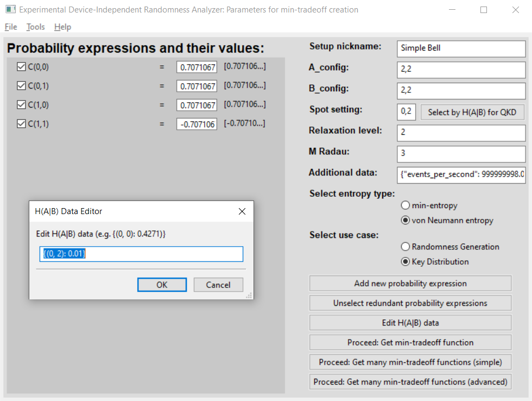Screen dimensions: 532x401
Task: Click the M Radau input field
Action: [x=461, y=153]
